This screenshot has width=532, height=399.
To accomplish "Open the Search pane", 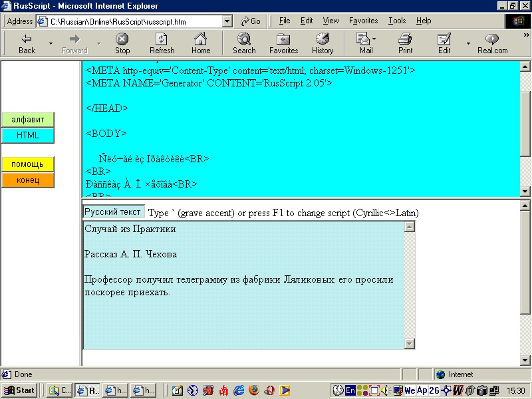I will tap(244, 43).
